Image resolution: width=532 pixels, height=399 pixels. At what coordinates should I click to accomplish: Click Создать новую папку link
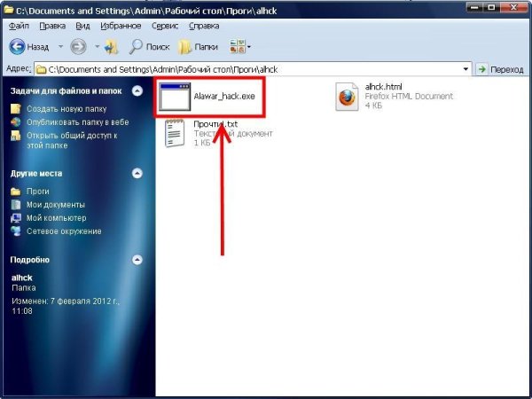click(x=66, y=109)
